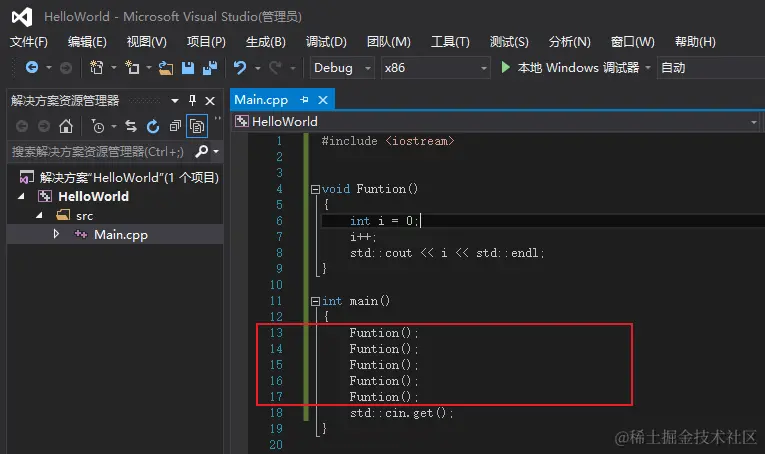Open the Navigate Backward history dropdown arrow
This screenshot has height=454, width=765.
point(49,68)
